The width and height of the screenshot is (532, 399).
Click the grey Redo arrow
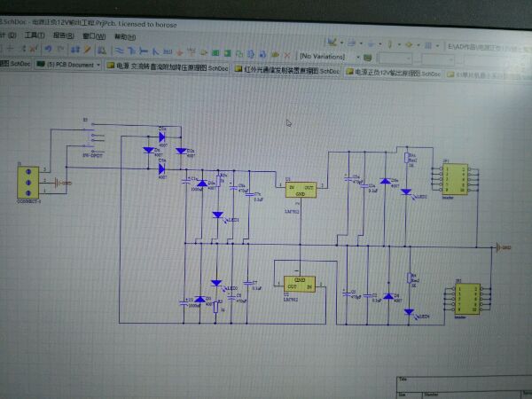click(60, 49)
